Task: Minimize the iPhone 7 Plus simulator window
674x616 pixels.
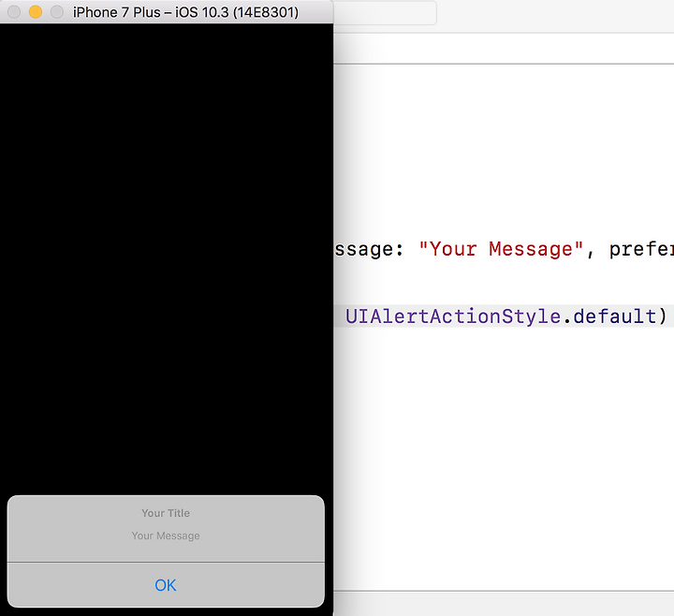Action: [x=36, y=12]
